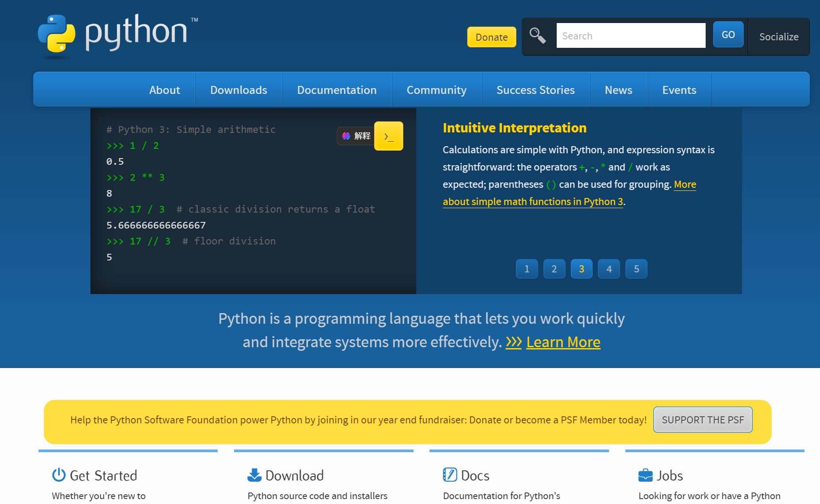820x504 pixels.
Task: Launch the interactive shell terminal icon
Action: pyautogui.click(x=389, y=136)
